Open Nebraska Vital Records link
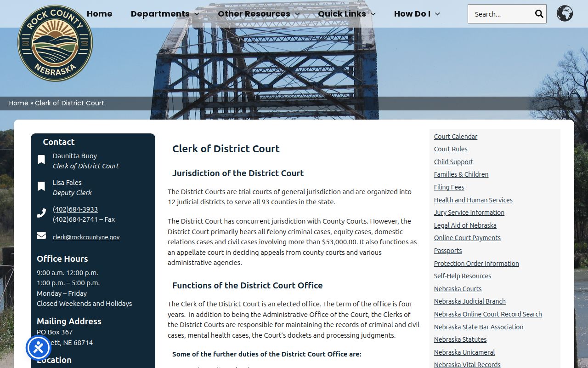This screenshot has height=368, width=588. tap(467, 364)
